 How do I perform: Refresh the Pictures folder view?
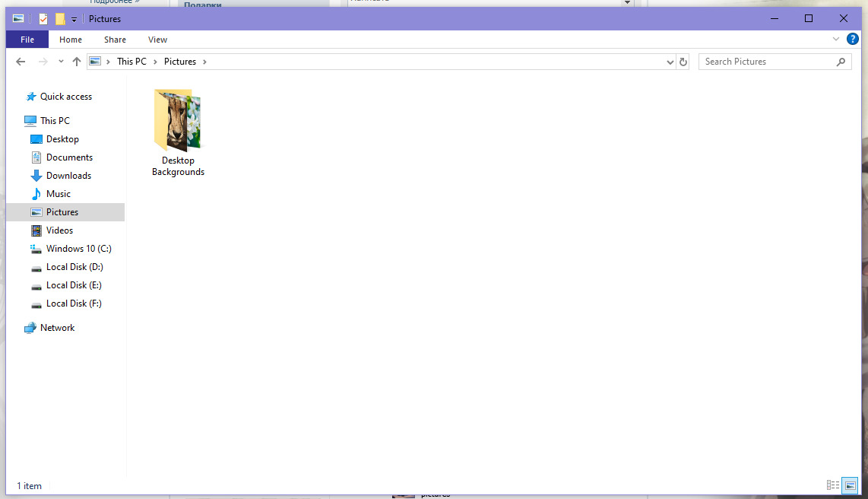683,62
